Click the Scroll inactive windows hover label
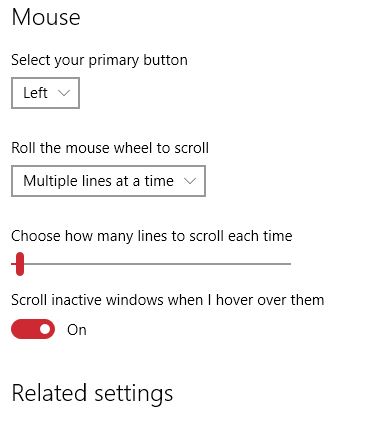Image resolution: width=378 pixels, height=421 pixels. (168, 300)
